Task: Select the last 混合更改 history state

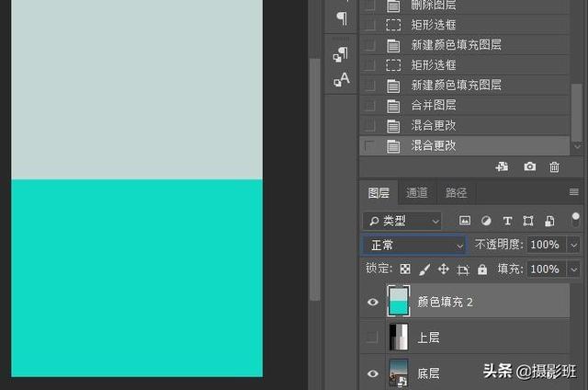Action: coord(465,145)
